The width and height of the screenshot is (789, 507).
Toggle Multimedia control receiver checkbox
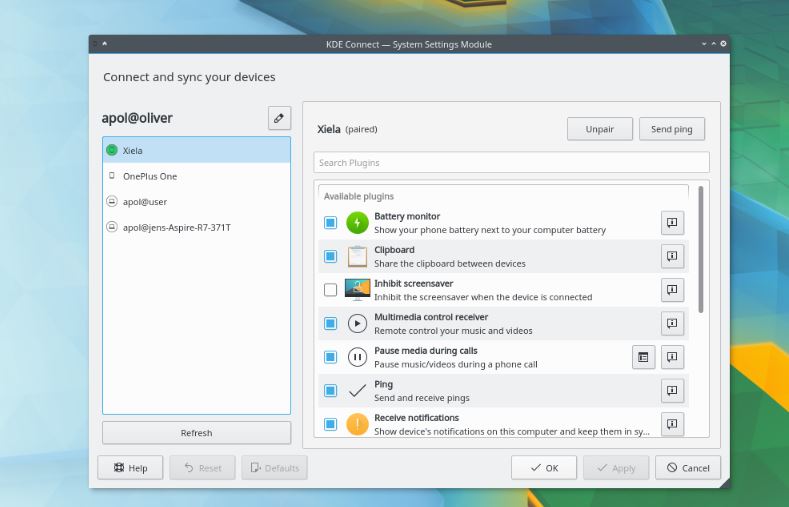[331, 323]
